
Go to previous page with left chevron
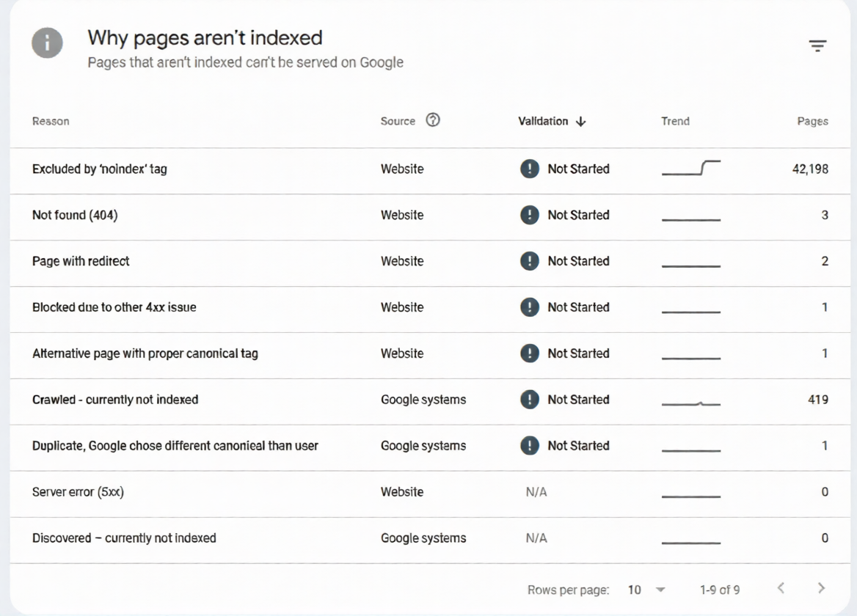tap(781, 588)
